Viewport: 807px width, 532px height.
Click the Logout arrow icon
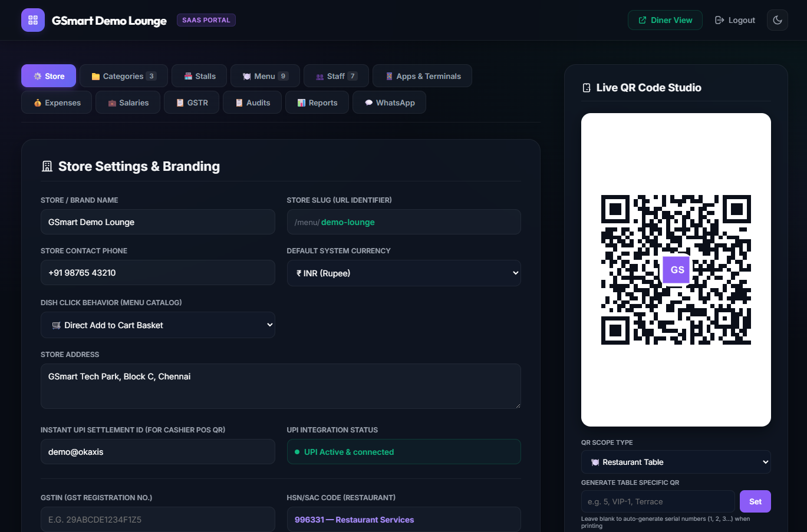coord(719,20)
